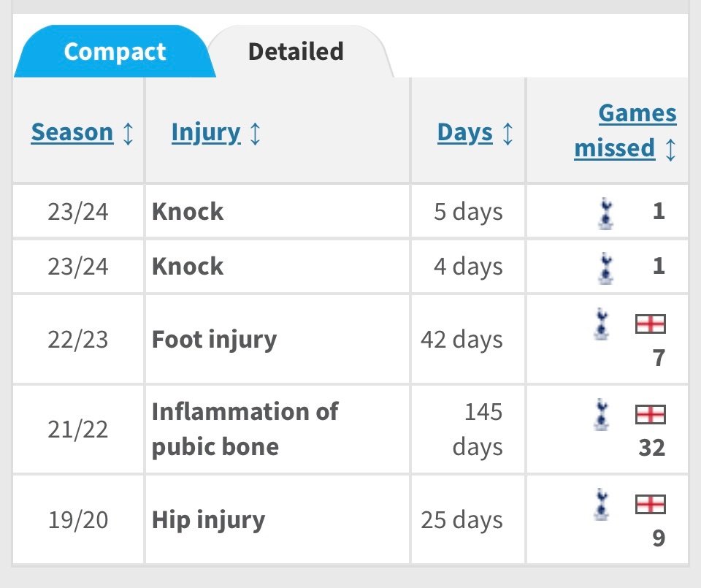Switch to the Compact tab
Screen dimensions: 701x588
[x=115, y=51]
